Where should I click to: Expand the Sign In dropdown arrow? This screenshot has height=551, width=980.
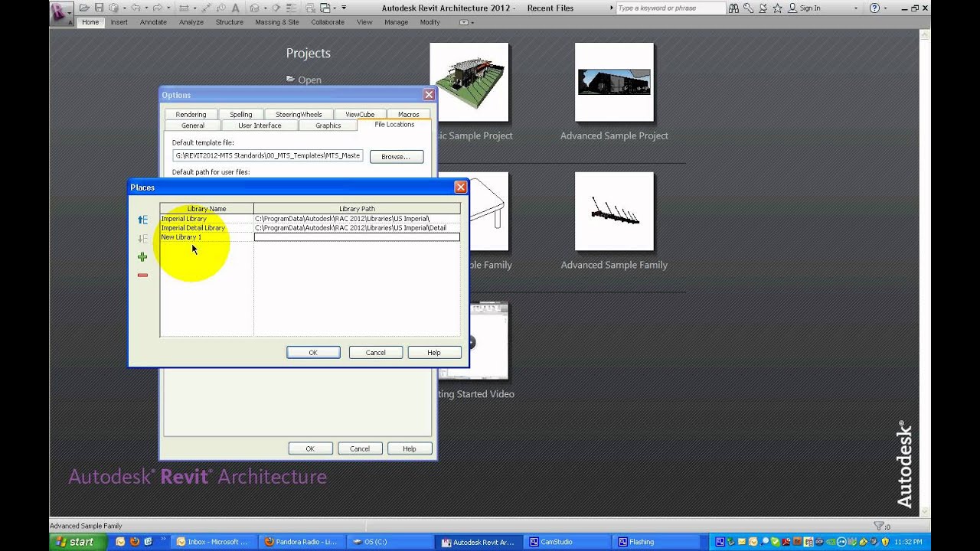pos(856,8)
